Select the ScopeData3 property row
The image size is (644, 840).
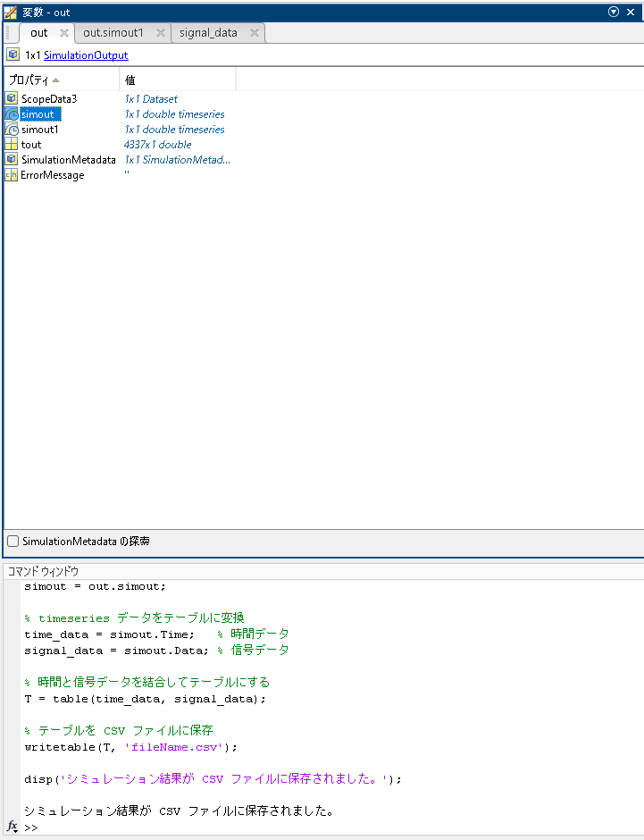[119, 98]
